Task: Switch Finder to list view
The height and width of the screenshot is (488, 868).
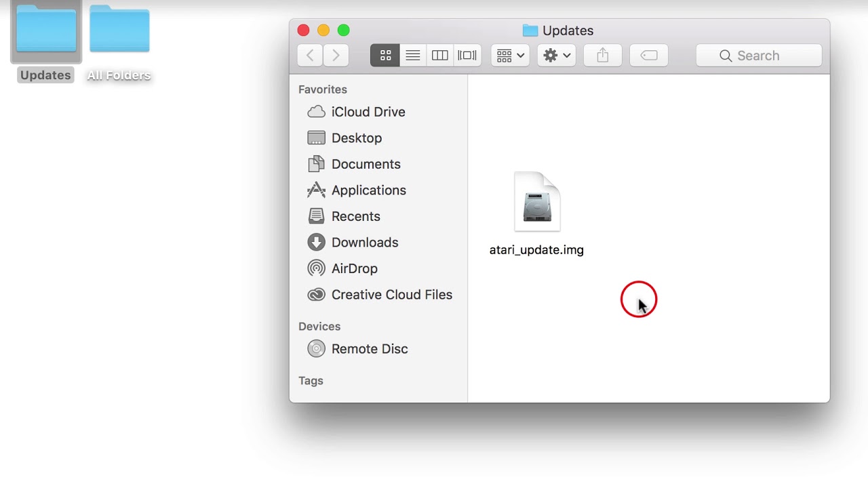Action: coord(413,56)
